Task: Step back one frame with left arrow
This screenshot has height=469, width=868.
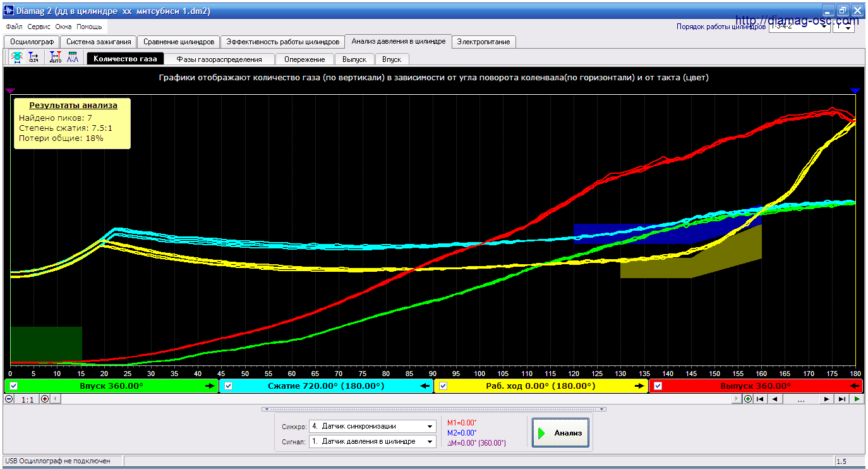Action: pos(775,399)
